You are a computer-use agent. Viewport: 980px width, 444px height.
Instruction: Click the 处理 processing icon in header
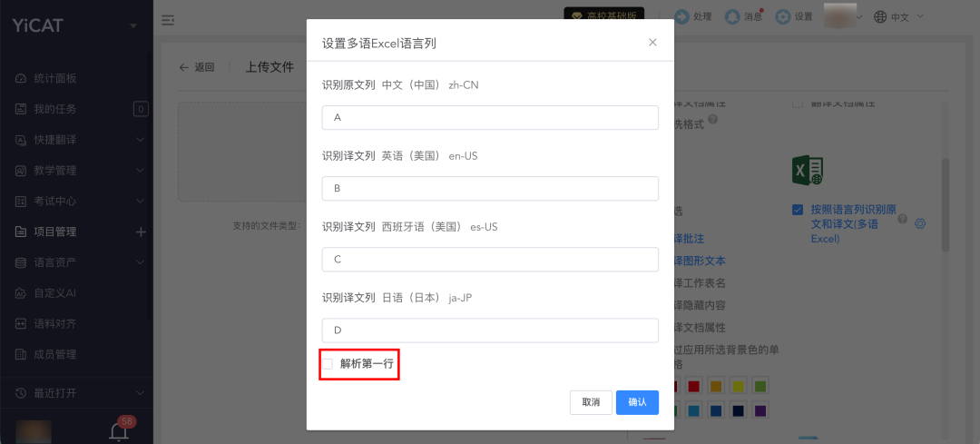681,17
